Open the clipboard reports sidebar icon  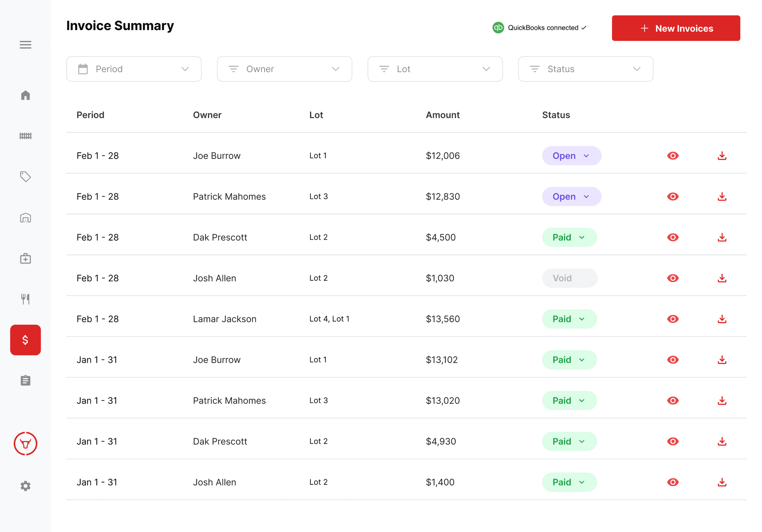[25, 380]
